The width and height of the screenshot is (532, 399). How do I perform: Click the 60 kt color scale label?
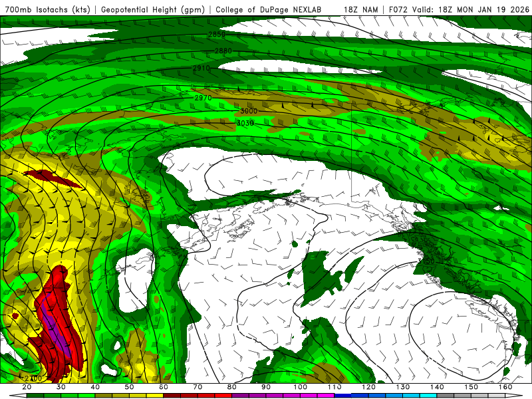pos(164,387)
